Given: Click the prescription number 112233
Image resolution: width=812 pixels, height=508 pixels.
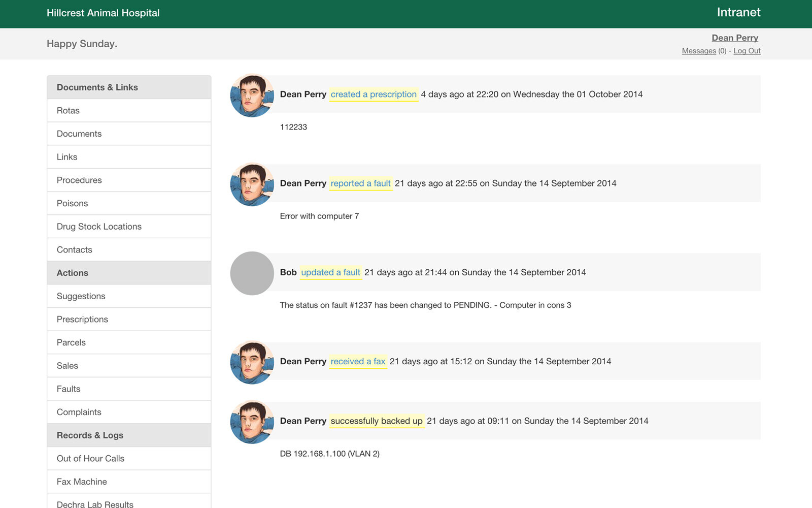Looking at the screenshot, I should [293, 127].
